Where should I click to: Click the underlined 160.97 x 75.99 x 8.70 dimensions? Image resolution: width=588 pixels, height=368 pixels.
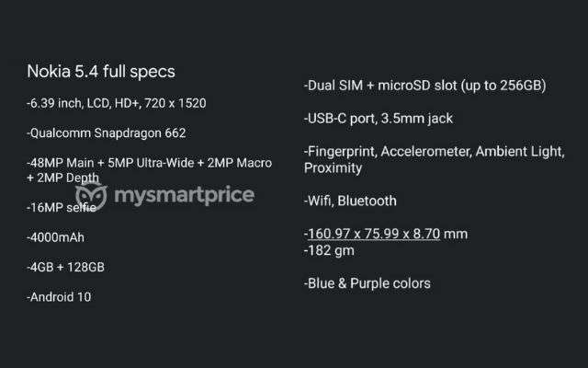[374, 234]
